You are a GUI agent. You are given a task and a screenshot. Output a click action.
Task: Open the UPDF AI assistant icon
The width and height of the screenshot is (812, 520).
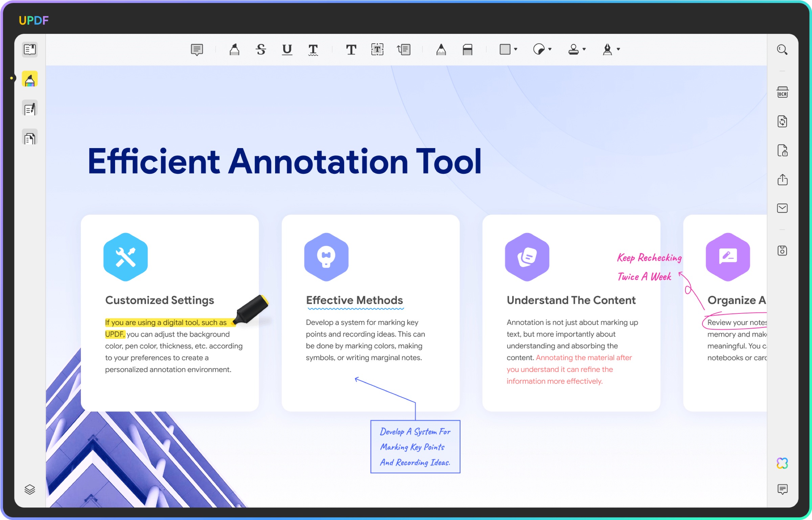[782, 463]
